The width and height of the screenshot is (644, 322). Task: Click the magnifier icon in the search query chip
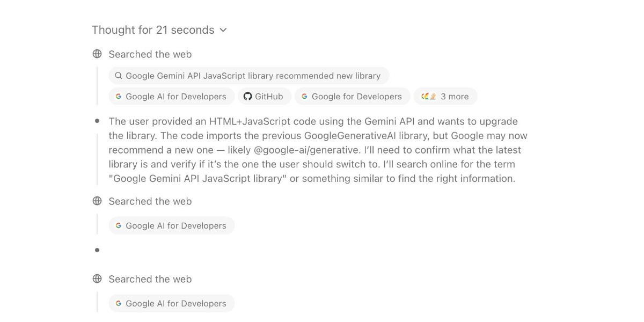[119, 76]
